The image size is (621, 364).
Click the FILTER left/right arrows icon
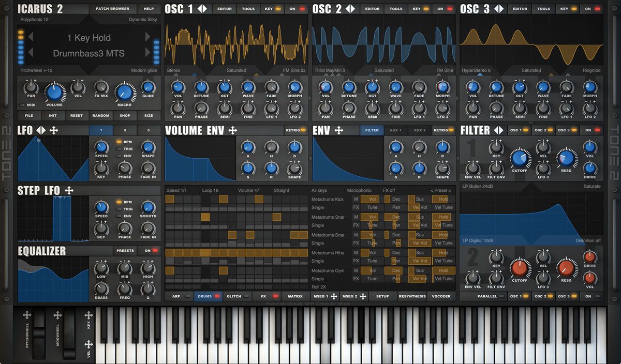498,130
